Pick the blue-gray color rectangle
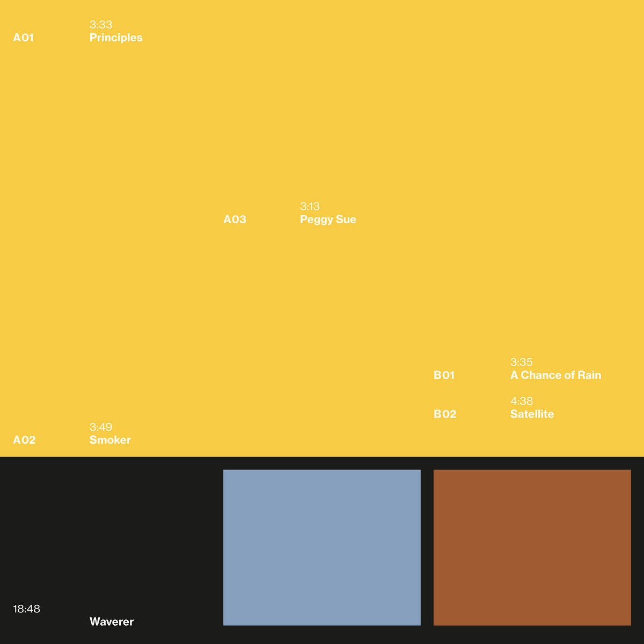 click(322, 547)
